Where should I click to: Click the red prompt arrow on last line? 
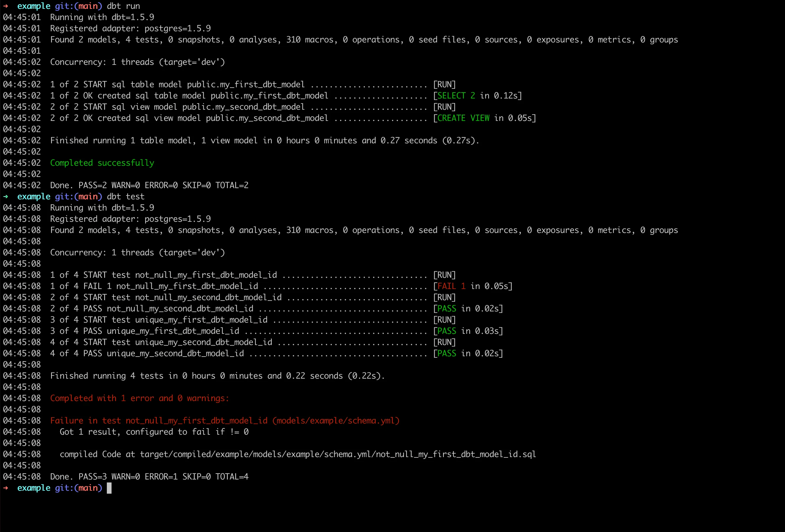[x=5, y=488]
